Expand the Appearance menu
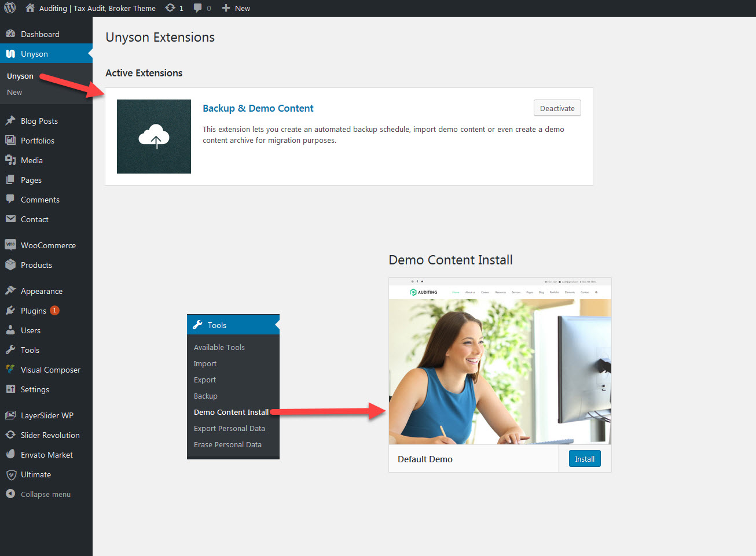The width and height of the screenshot is (756, 556). point(41,291)
